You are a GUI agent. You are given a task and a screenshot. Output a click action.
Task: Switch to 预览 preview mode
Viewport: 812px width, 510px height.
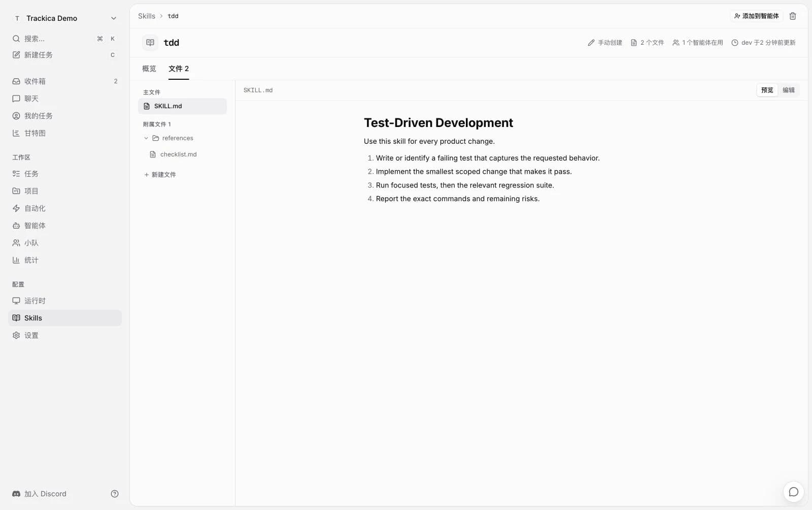point(767,90)
